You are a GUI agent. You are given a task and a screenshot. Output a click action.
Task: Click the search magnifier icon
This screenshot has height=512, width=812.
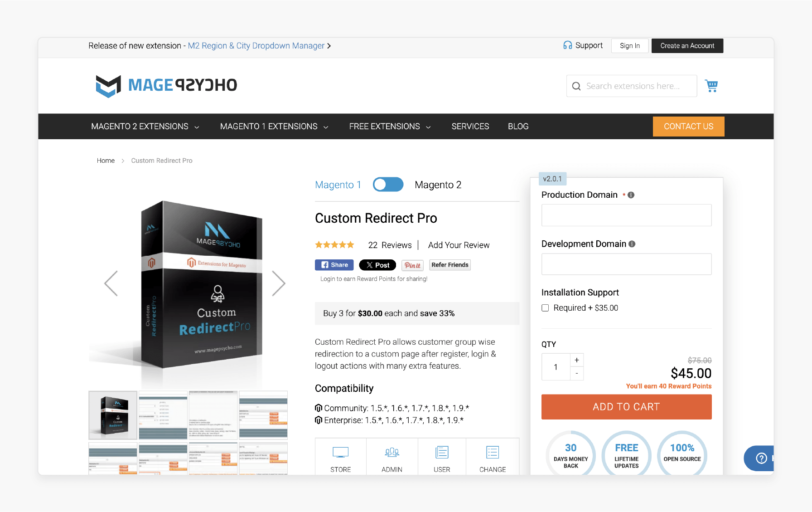pyautogui.click(x=576, y=86)
